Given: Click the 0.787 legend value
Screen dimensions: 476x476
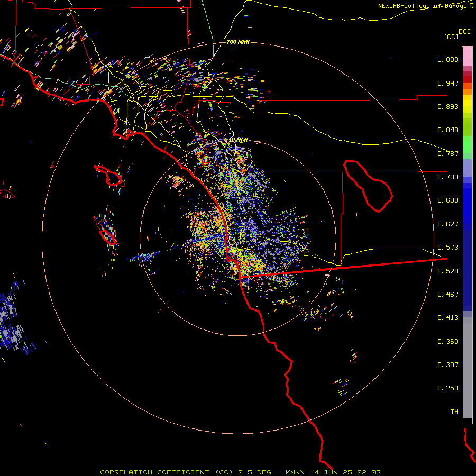Looking at the screenshot, I should [448, 153].
